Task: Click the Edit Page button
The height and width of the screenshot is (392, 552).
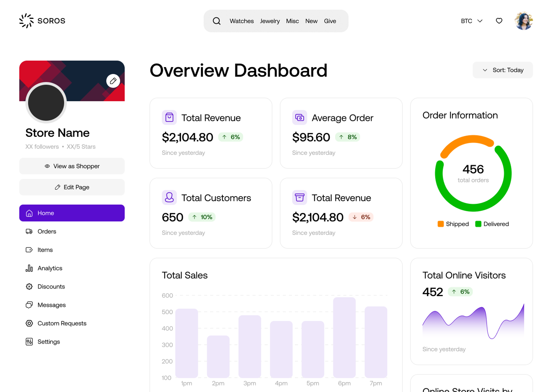Action: 72,187
